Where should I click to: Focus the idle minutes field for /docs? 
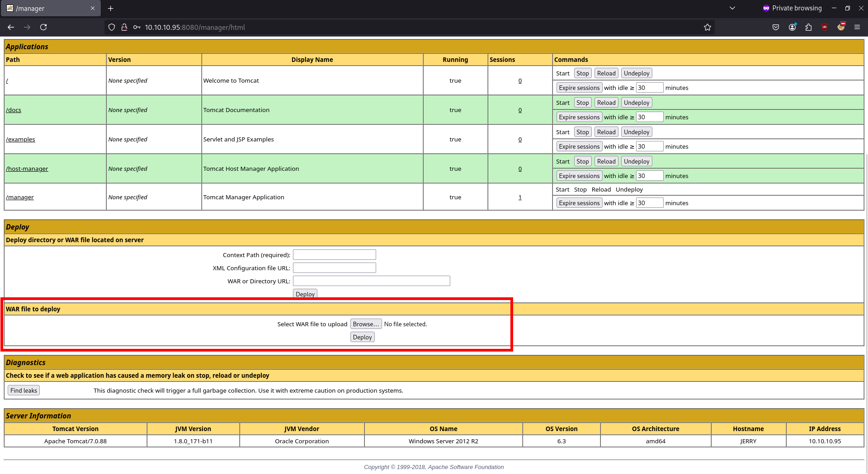[x=650, y=117]
